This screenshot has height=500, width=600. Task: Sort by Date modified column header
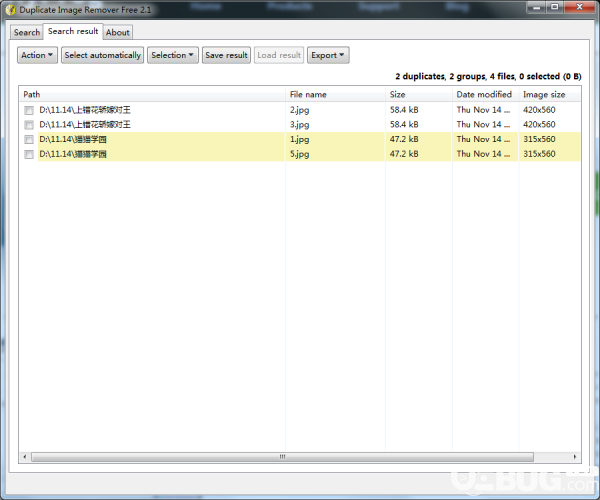tap(486, 94)
